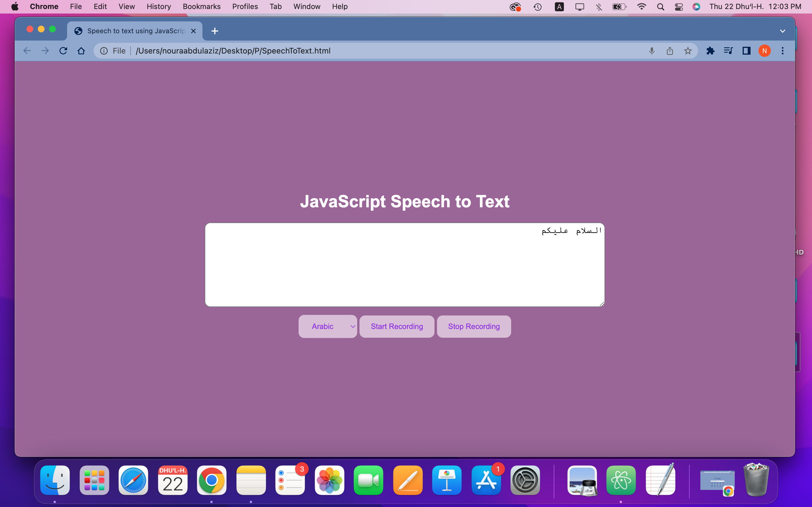
Task: Open the Arabic language dropdown
Action: pyautogui.click(x=328, y=326)
